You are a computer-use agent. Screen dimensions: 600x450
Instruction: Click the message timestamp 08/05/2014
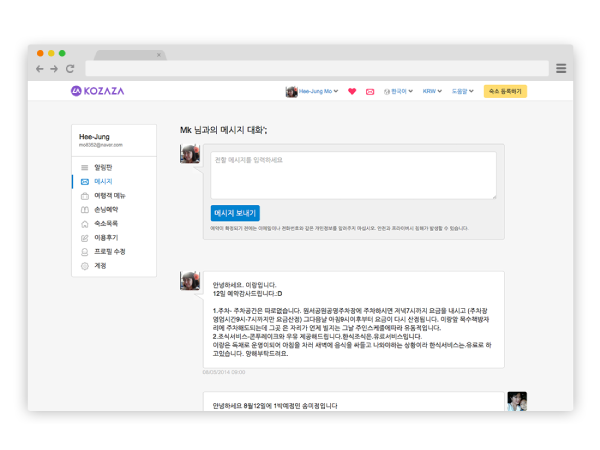point(224,372)
